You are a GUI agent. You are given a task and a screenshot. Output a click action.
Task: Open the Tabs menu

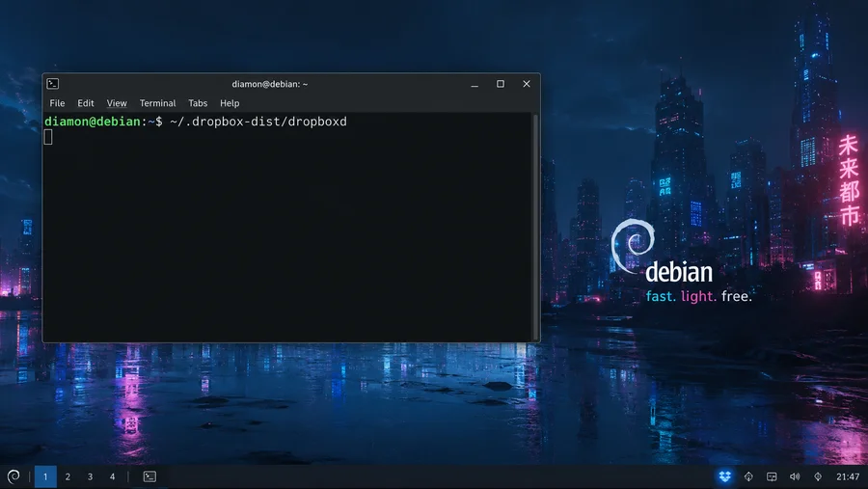tap(198, 103)
